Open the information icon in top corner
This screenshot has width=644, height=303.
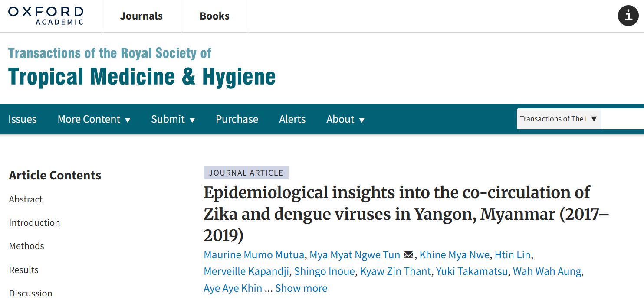tap(628, 16)
